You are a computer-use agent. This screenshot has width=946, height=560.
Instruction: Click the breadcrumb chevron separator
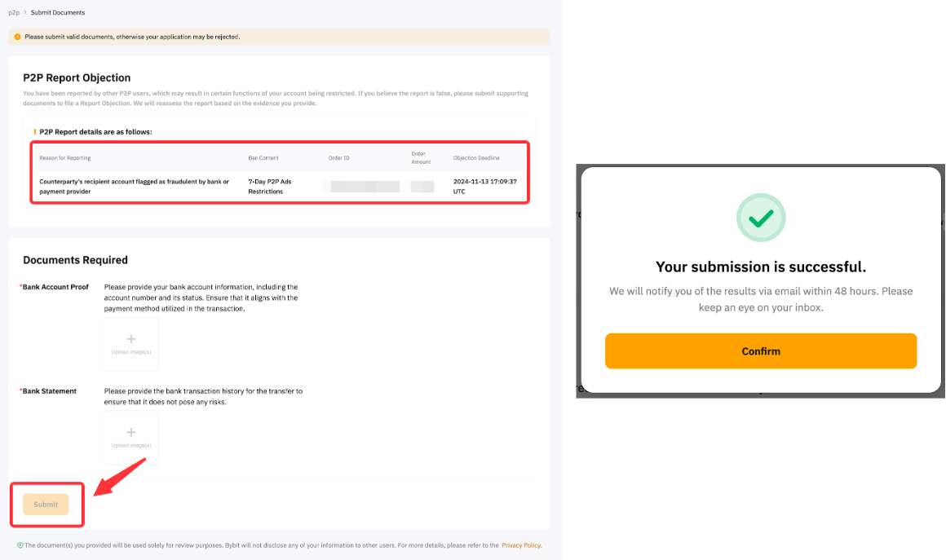[24, 13]
